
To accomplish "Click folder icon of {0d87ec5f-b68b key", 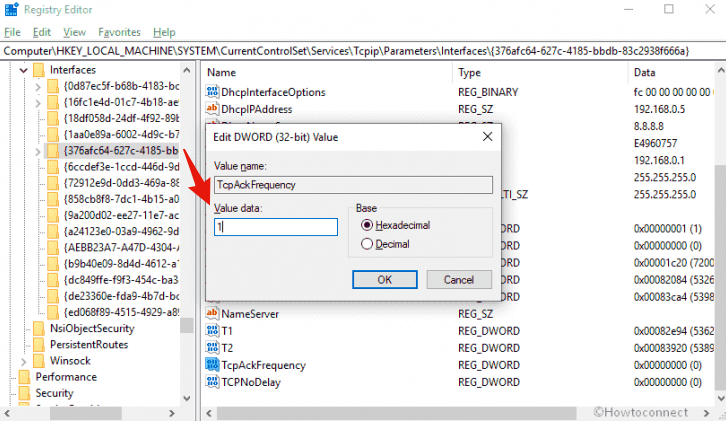I will (x=53, y=86).
